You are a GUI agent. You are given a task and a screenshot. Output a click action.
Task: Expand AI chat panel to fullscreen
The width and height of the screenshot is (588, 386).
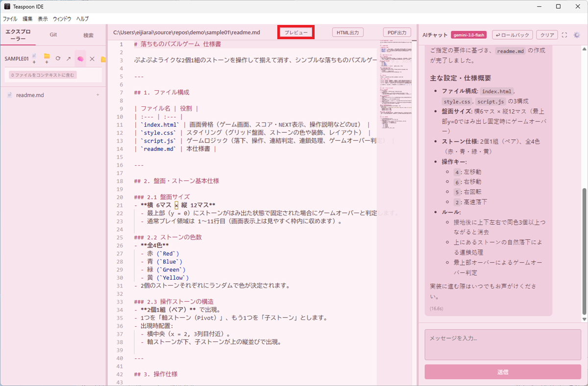point(564,35)
